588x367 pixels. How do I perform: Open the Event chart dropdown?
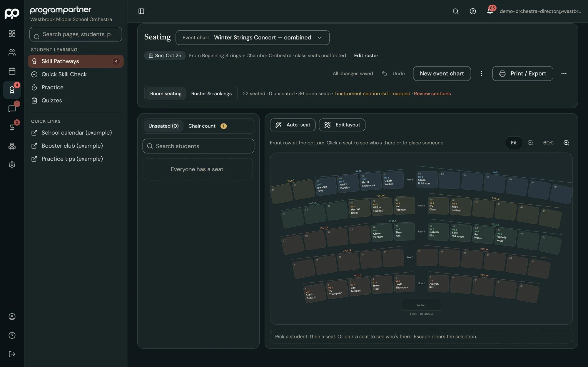tap(253, 38)
